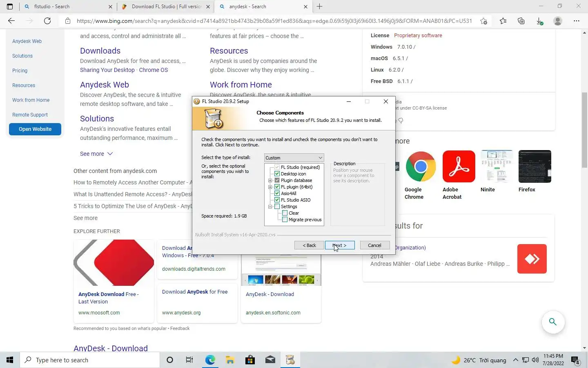Switch to the Download FL Studio tab
Screen dimensions: 588x368
[x=166, y=7]
